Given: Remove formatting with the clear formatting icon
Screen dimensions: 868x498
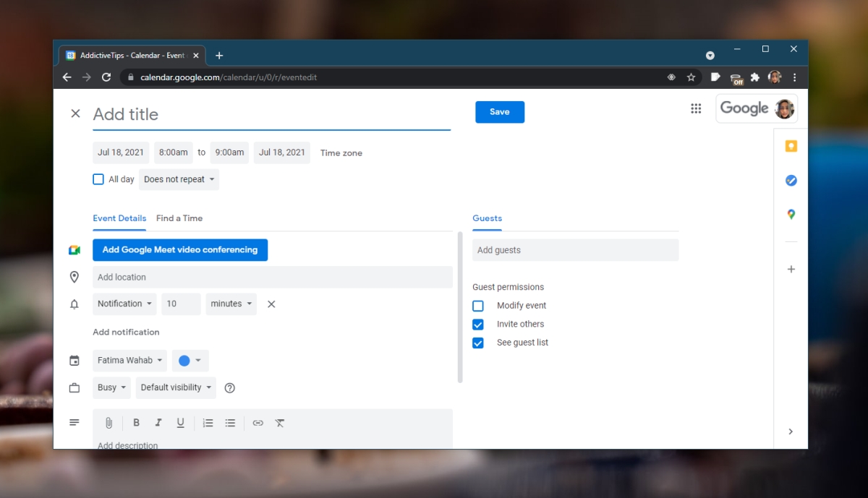Looking at the screenshot, I should [280, 423].
